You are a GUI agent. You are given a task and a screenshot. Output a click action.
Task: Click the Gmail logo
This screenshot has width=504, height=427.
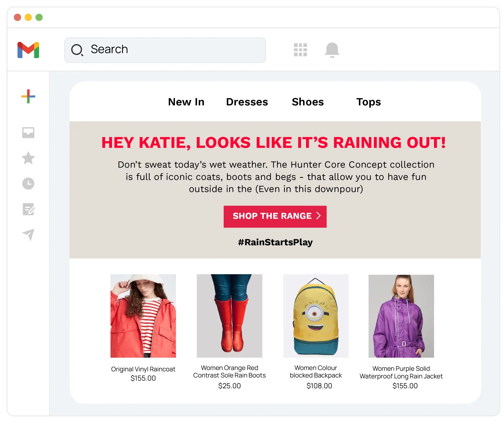tap(28, 50)
